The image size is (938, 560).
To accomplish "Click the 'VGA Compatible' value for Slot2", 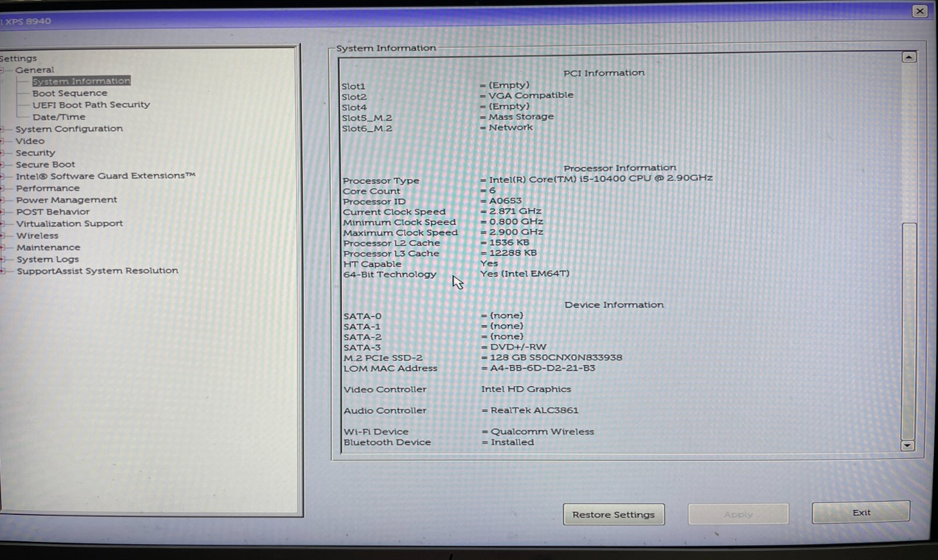I will (531, 95).
